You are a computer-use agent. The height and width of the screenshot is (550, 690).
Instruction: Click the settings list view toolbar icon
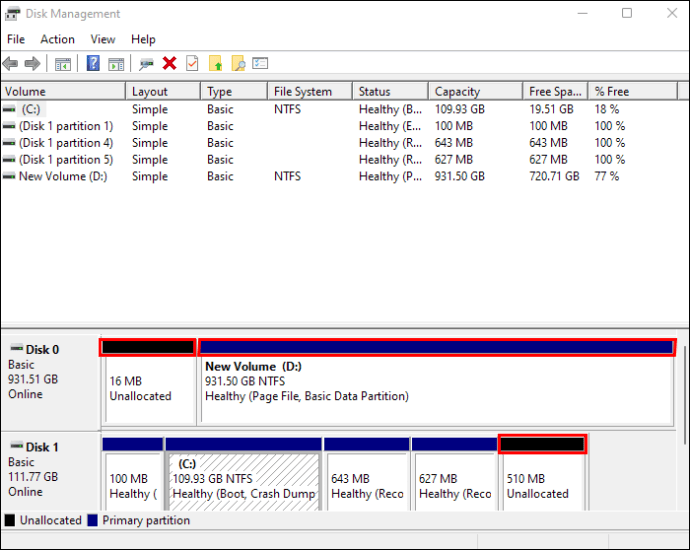260,63
